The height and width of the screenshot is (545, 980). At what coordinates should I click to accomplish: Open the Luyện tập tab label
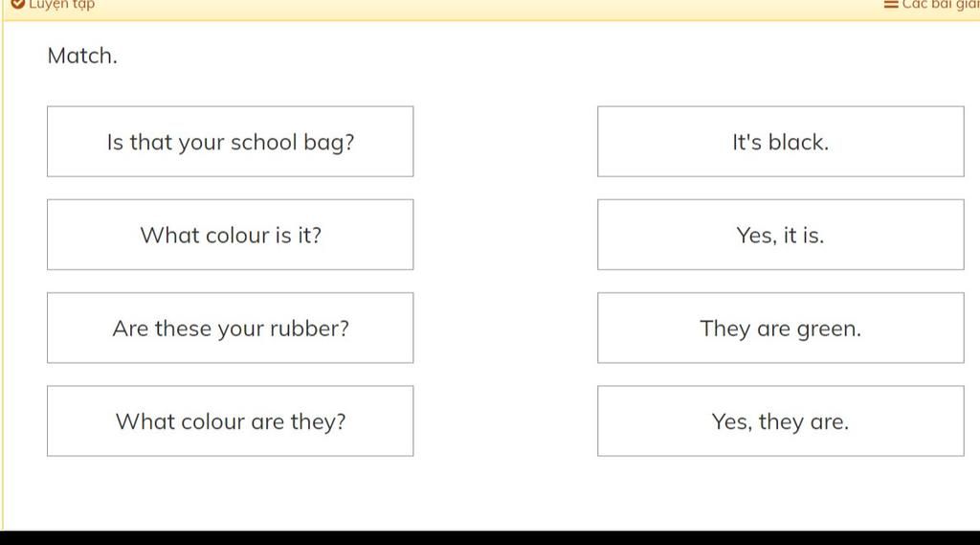[x=62, y=5]
